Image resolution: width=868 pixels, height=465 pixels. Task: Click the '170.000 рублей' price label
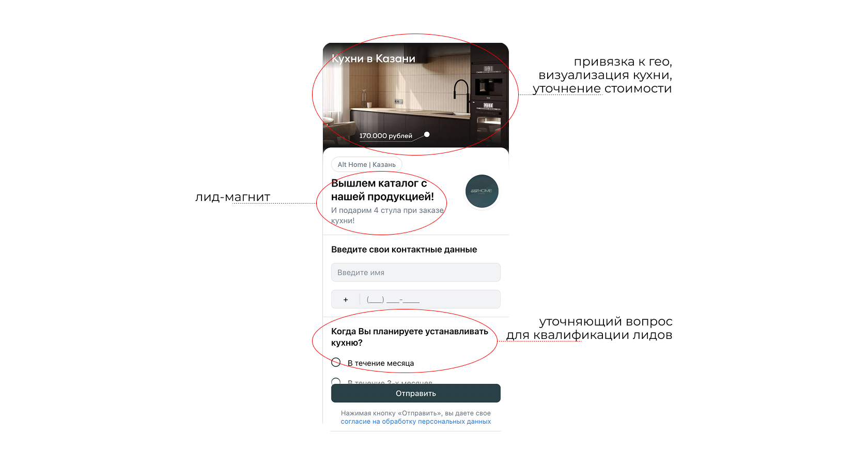coord(385,136)
